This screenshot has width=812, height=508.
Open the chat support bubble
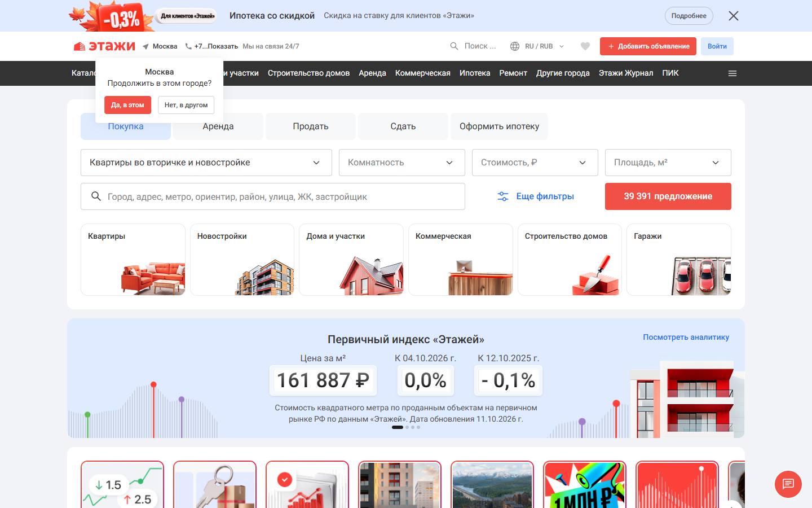tap(788, 484)
